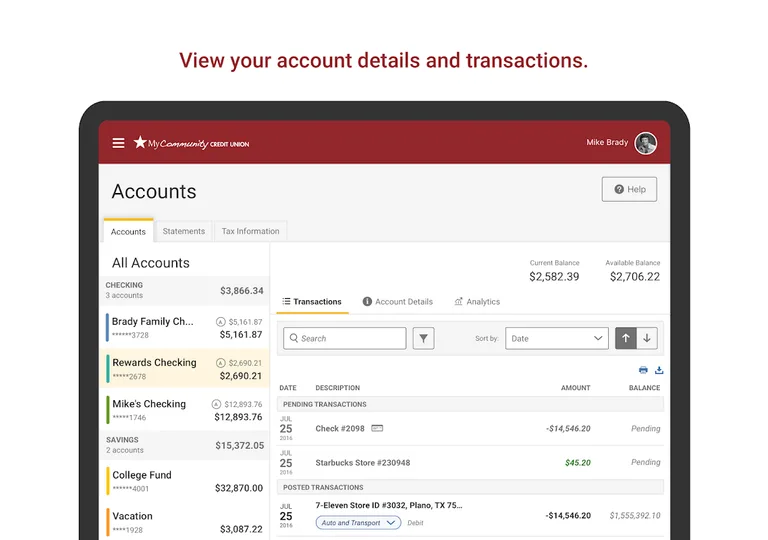Select Mike's Checking account

(186, 410)
